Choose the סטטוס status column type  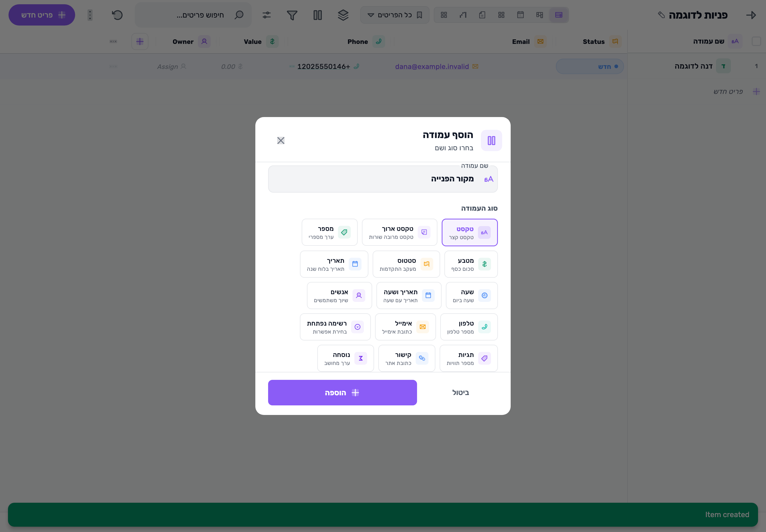[x=406, y=264]
